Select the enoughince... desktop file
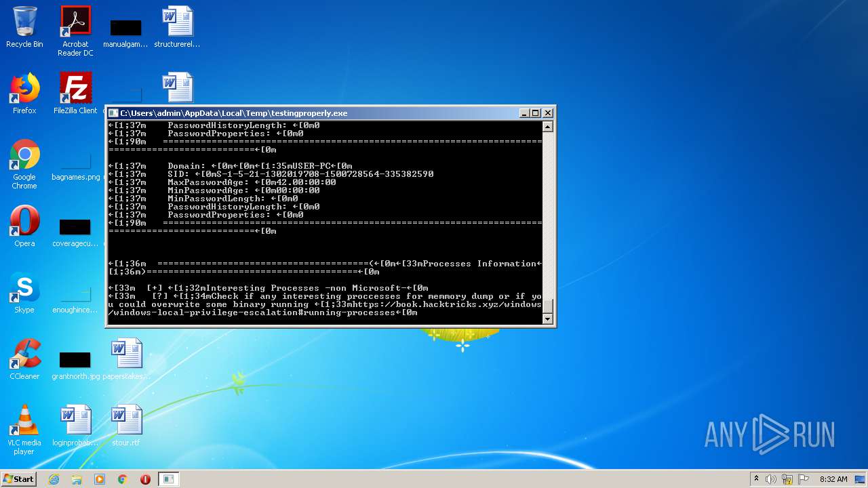868x488 pixels. pyautogui.click(x=75, y=300)
